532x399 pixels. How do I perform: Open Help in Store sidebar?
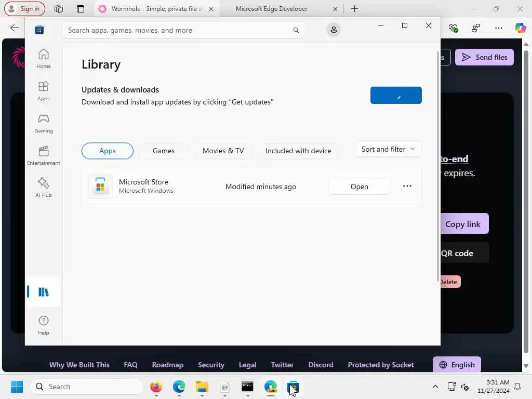coord(44,325)
